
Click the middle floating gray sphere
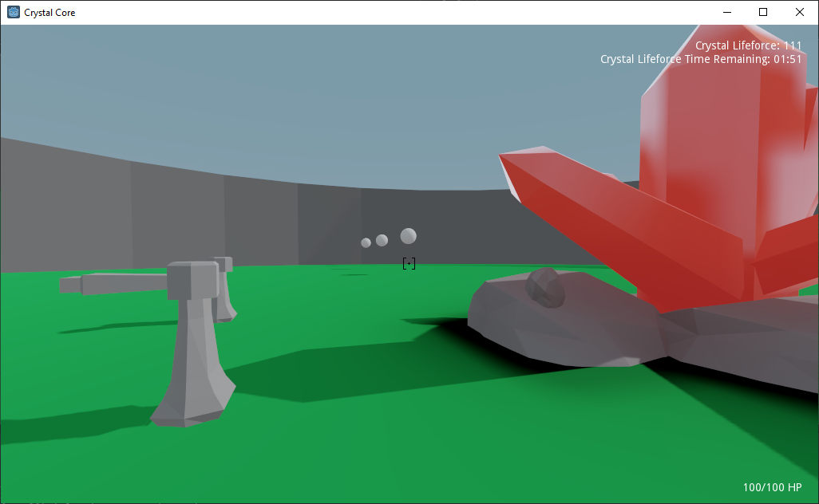click(x=382, y=240)
